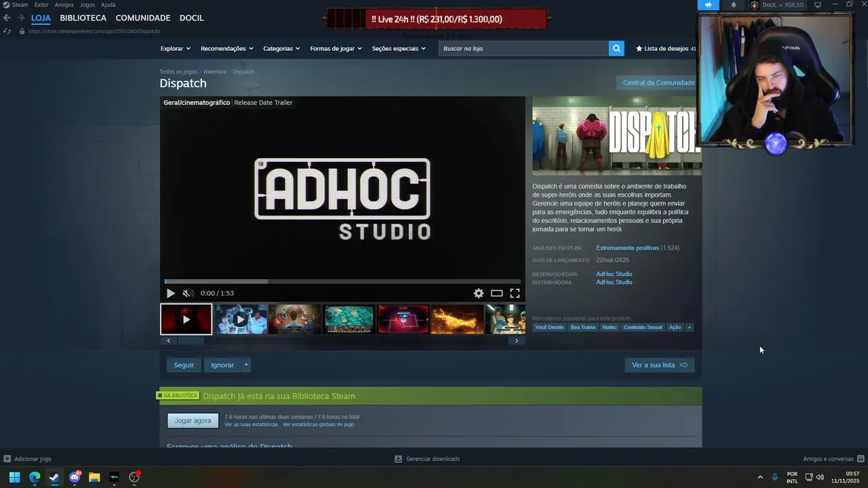Open Microsoft Edge from taskbar
Viewport: 868px width, 488px height.
(35, 477)
